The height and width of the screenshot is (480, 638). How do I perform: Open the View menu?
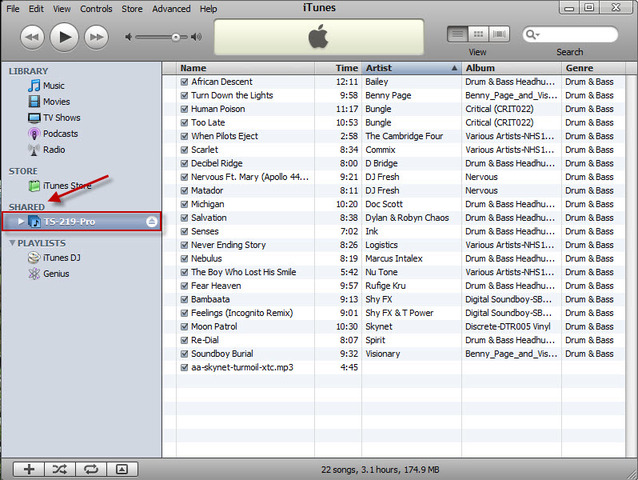pos(61,9)
